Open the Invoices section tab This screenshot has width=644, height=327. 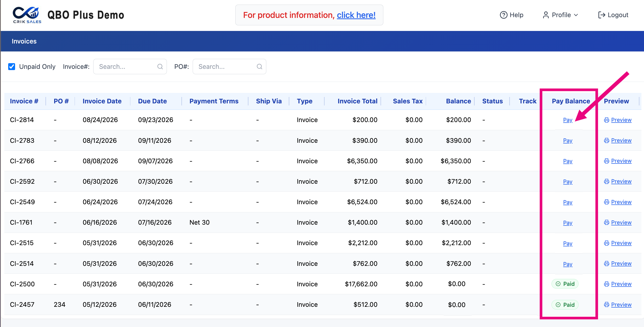[24, 41]
